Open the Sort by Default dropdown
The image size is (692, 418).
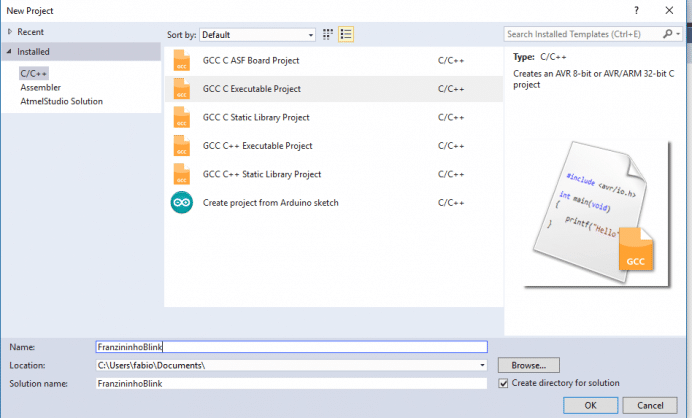(258, 35)
